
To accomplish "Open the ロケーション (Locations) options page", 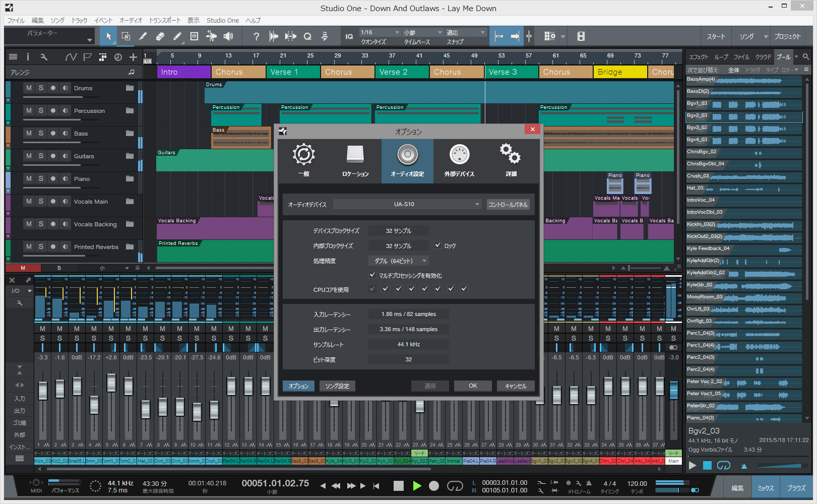I will pyautogui.click(x=355, y=160).
